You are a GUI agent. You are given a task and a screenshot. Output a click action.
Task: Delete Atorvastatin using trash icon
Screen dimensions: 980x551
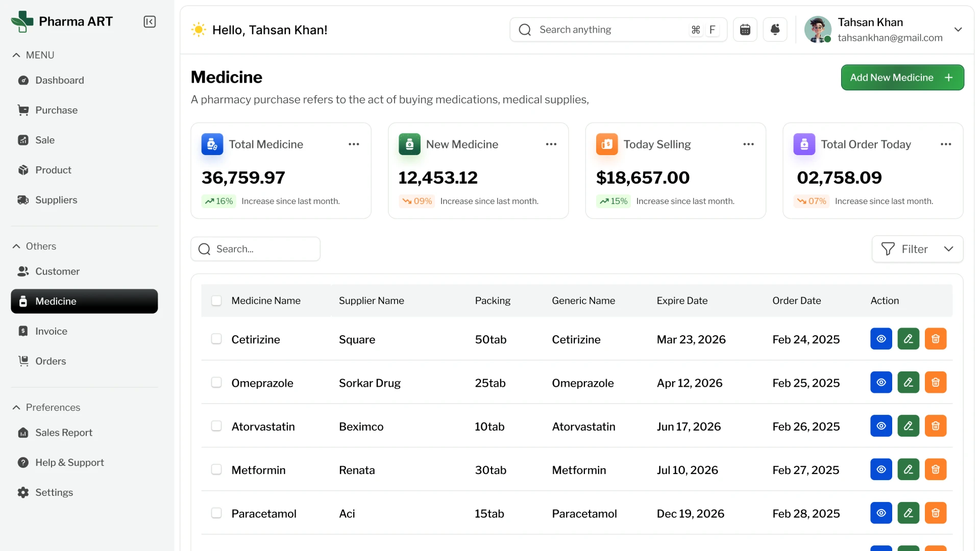[935, 426]
